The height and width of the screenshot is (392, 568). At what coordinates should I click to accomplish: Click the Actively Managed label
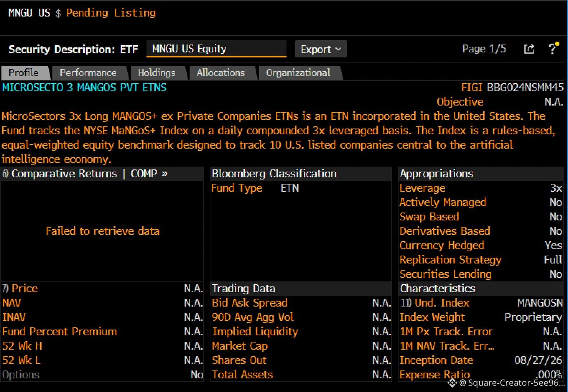pos(443,202)
